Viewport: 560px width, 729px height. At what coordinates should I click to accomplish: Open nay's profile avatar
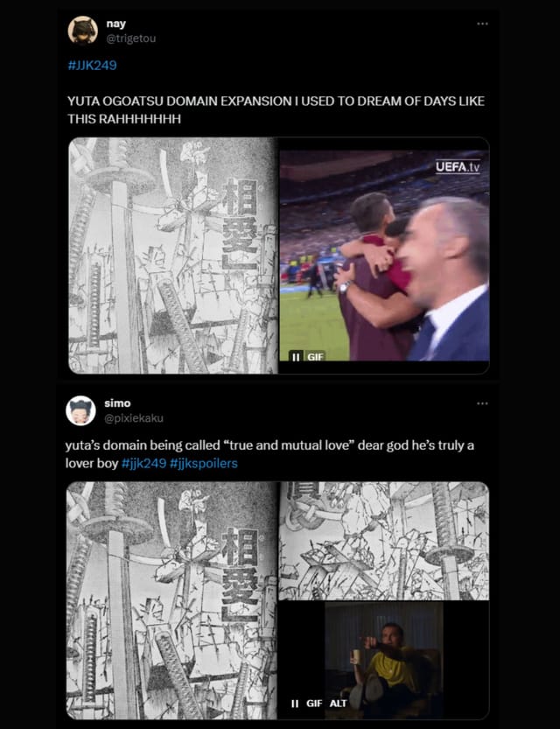83,31
